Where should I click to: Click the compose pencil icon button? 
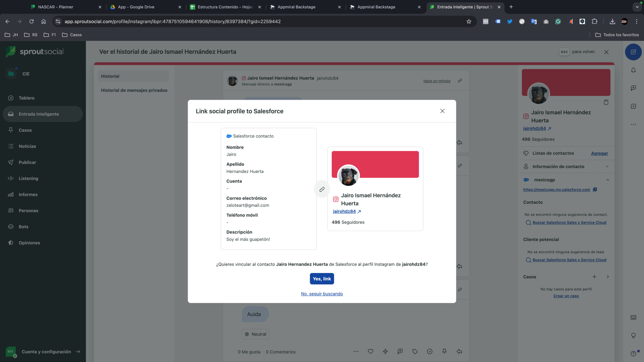[633, 52]
